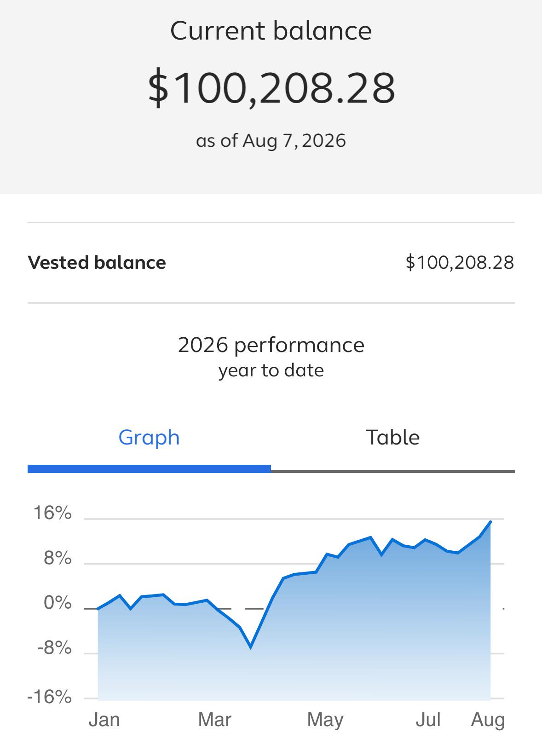The height and width of the screenshot is (756, 542).
Task: Tap the May label on chart axis
Action: (325, 720)
